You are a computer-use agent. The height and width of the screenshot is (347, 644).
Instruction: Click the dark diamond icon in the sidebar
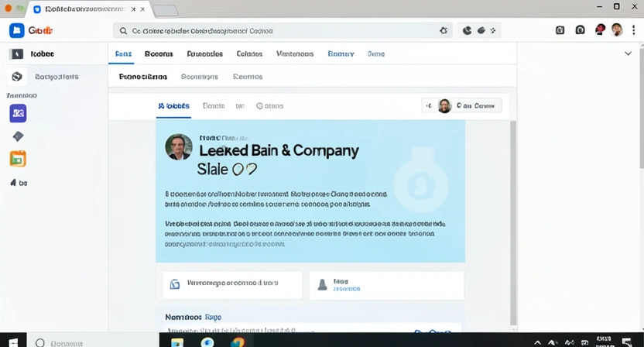click(x=18, y=136)
